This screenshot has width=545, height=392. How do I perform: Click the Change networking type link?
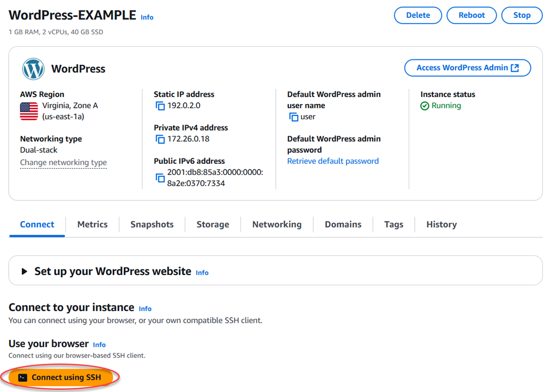pos(63,162)
